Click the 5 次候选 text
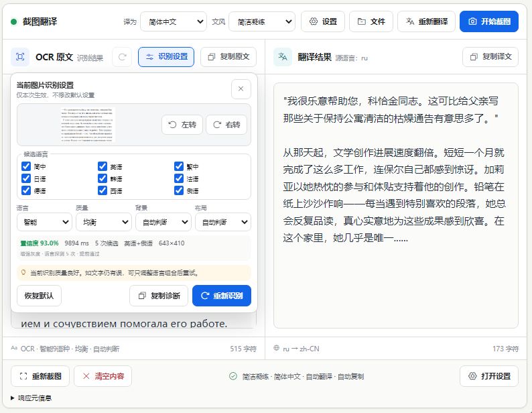 pyautogui.click(x=107, y=243)
